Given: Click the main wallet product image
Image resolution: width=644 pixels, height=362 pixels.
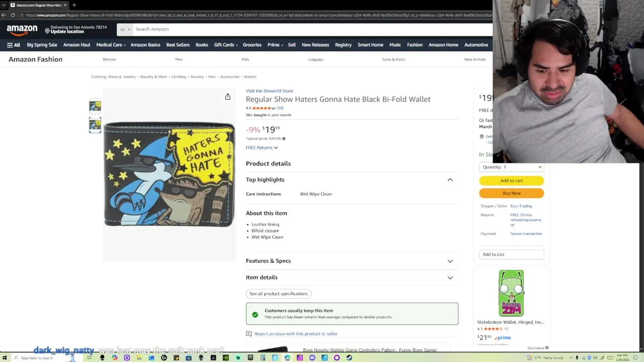Looking at the screenshot, I should tap(169, 174).
